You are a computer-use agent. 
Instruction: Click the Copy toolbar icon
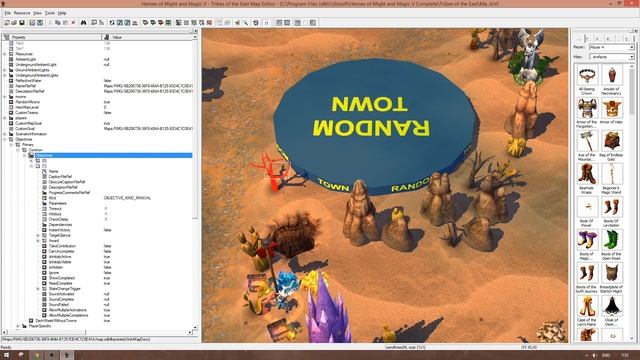click(58, 23)
